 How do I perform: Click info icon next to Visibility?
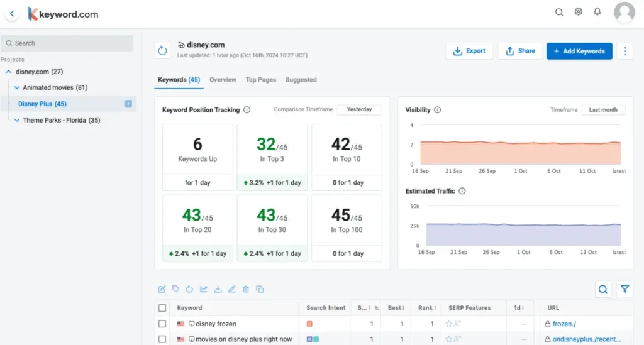tap(438, 110)
